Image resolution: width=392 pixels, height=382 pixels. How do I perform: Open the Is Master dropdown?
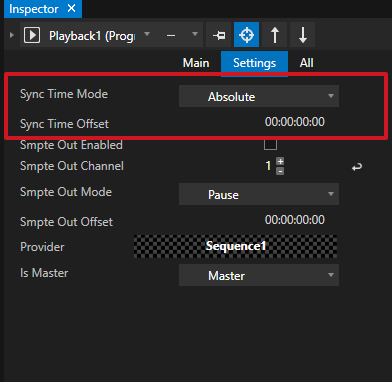259,275
